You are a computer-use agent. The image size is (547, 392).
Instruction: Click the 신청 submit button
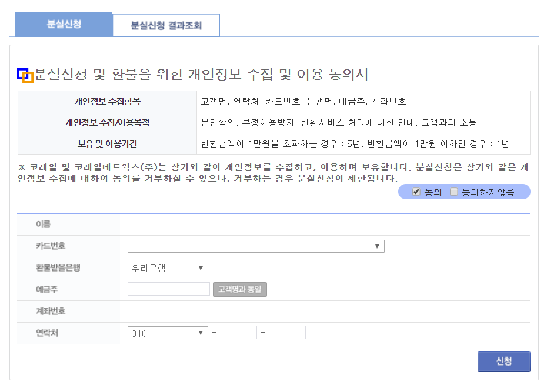pyautogui.click(x=503, y=361)
